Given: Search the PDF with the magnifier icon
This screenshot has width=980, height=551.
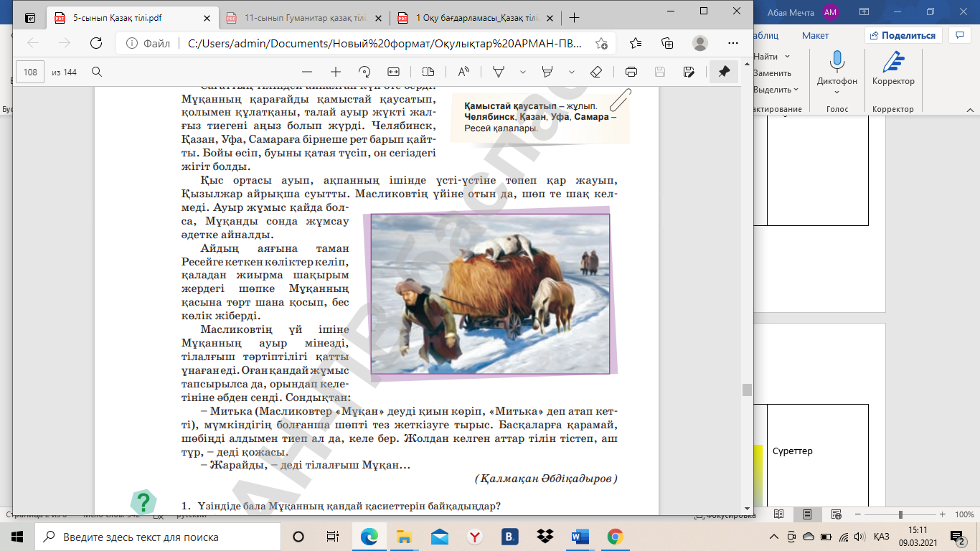Looking at the screenshot, I should [x=97, y=72].
